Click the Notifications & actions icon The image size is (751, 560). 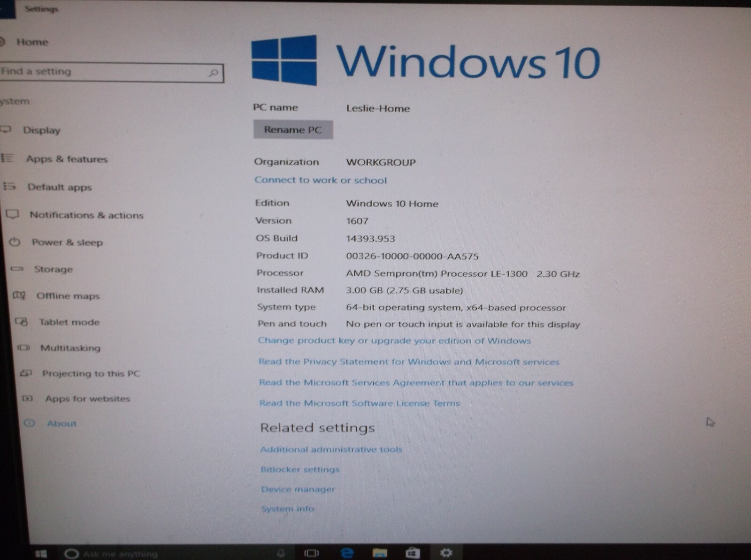tap(12, 214)
